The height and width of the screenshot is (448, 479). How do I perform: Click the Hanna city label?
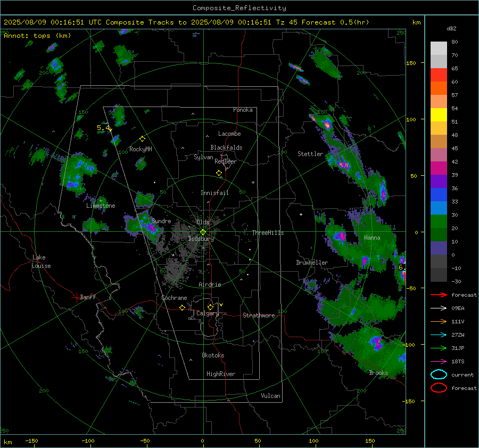372,238
